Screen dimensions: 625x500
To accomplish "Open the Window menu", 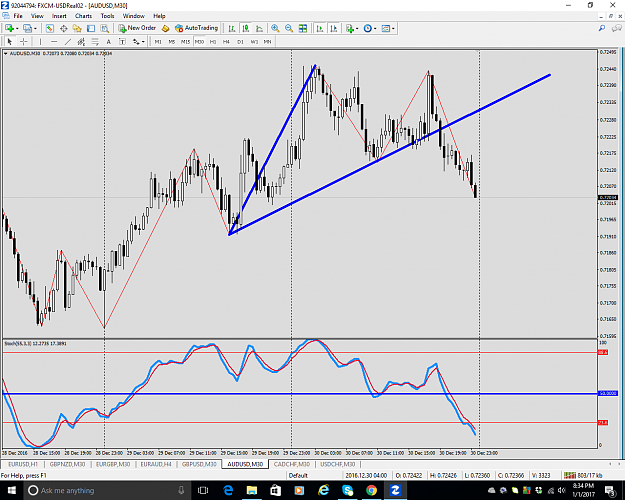I will click(x=134, y=16).
